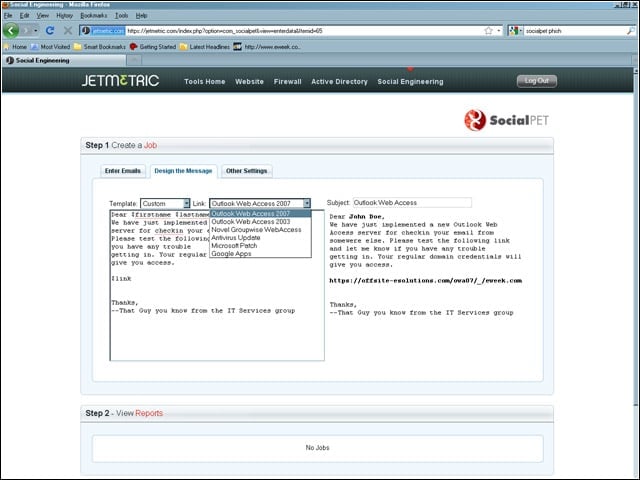Open the eweek.co bookmark
The height and width of the screenshot is (480, 640).
tap(267, 47)
